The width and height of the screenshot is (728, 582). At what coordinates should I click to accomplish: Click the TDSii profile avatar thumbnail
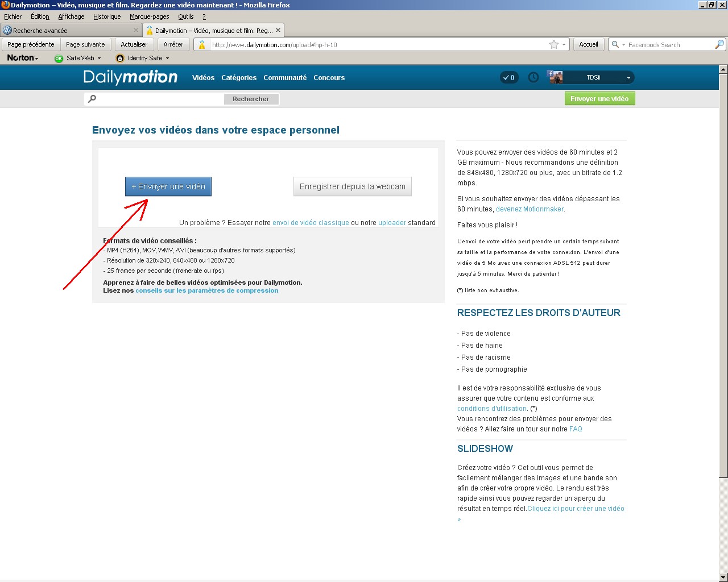[x=555, y=77]
